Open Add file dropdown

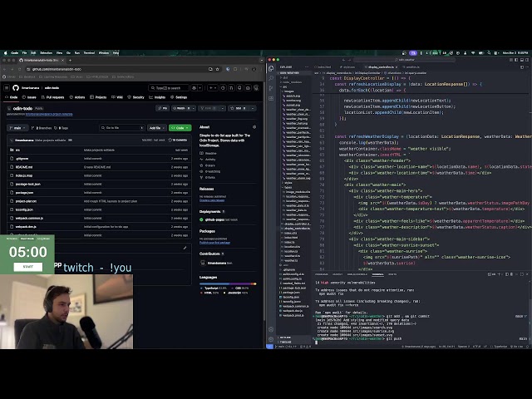[x=157, y=128]
